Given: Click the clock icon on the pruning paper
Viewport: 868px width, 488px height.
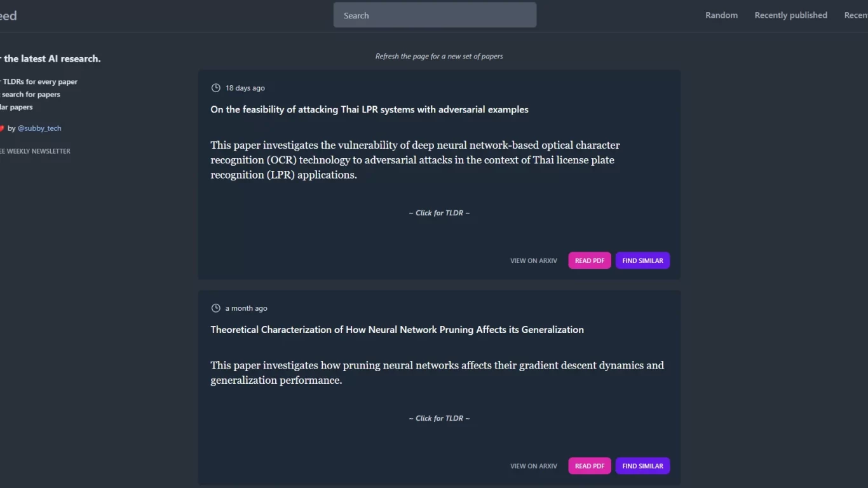Looking at the screenshot, I should pyautogui.click(x=215, y=308).
